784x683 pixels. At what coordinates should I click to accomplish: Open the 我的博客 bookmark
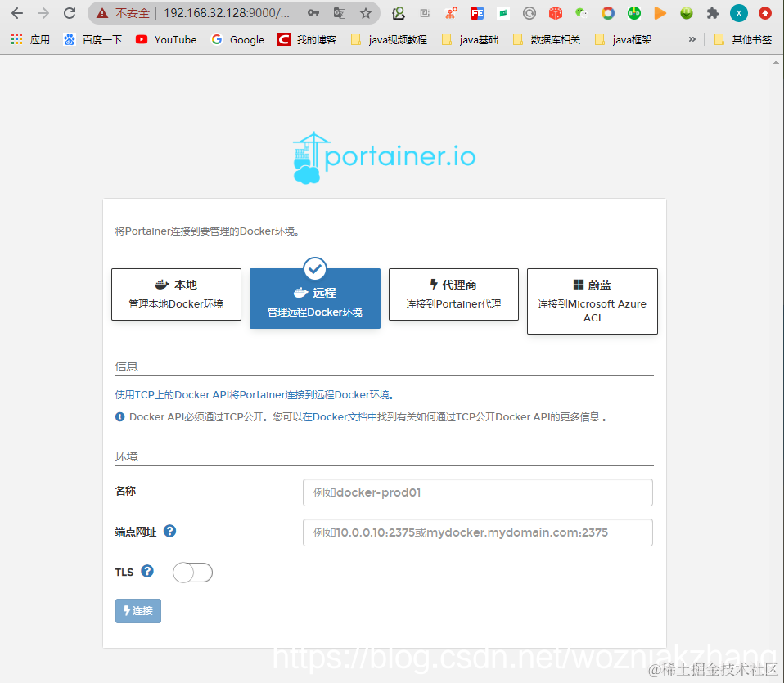(307, 39)
